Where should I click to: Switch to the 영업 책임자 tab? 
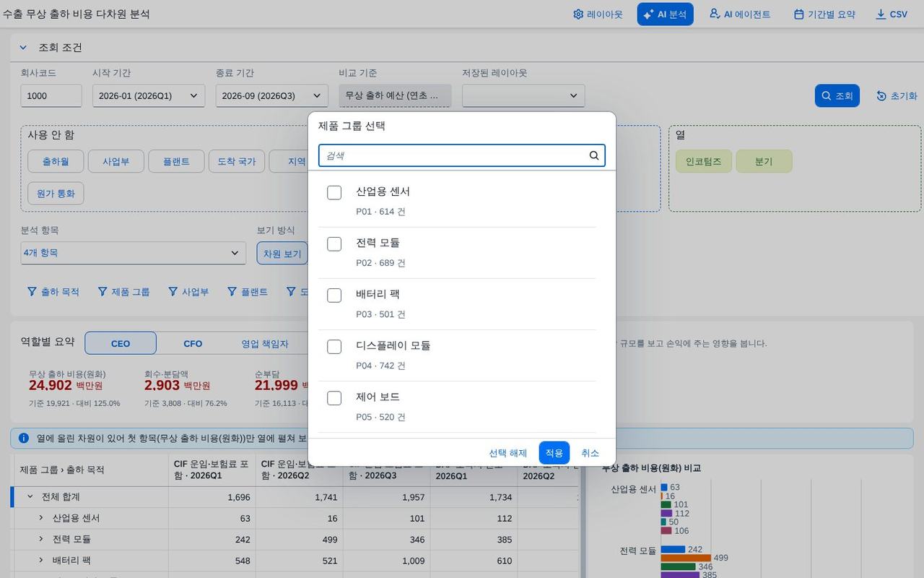tap(265, 343)
